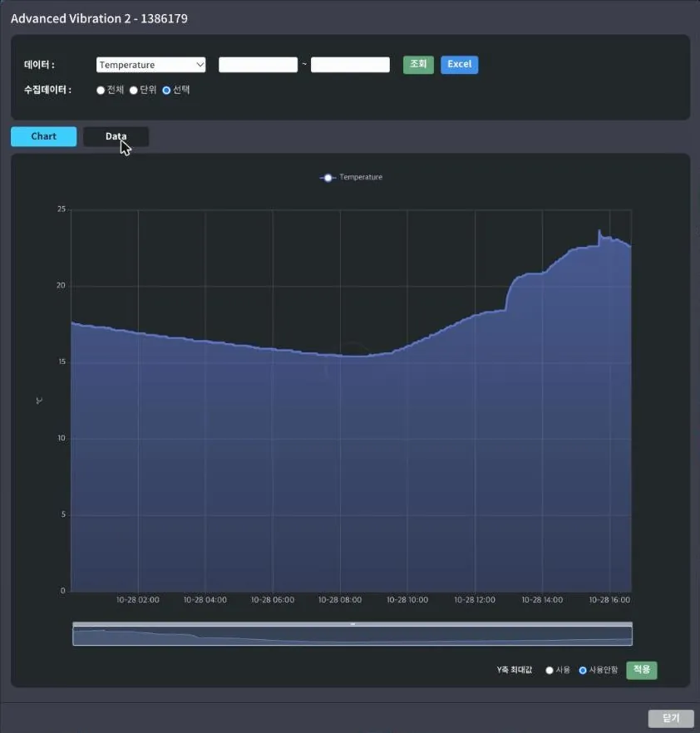Click the 10-28 14:00 x-axis label
Viewport: 700px width, 733px height.
tap(542, 600)
